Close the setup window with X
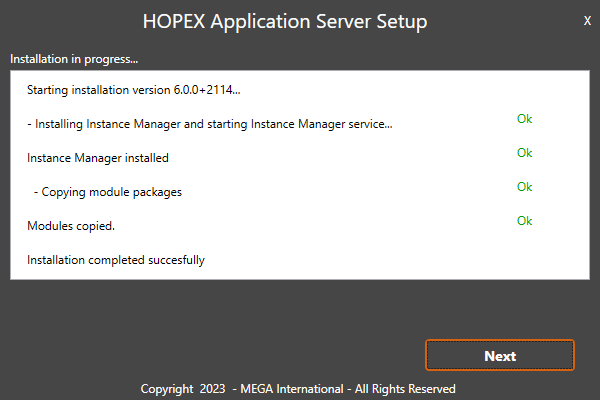Viewport: 600px width, 400px height. coord(586,21)
